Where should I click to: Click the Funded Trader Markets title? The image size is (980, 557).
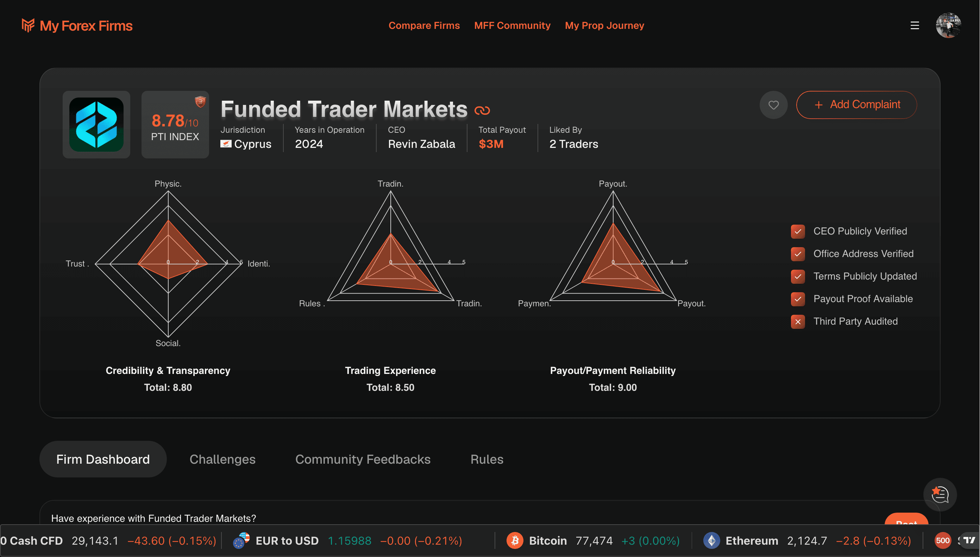pos(344,109)
